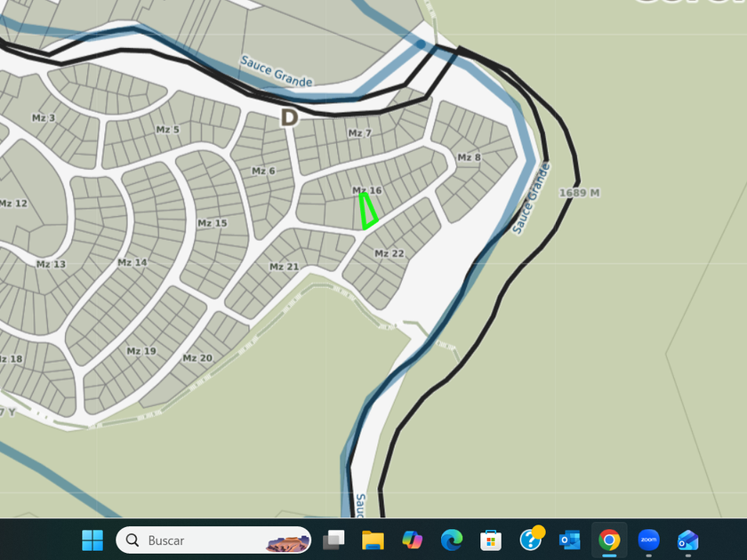Image resolution: width=747 pixels, height=560 pixels.
Task: Launch File Explorer from taskbar
Action: pos(373,540)
